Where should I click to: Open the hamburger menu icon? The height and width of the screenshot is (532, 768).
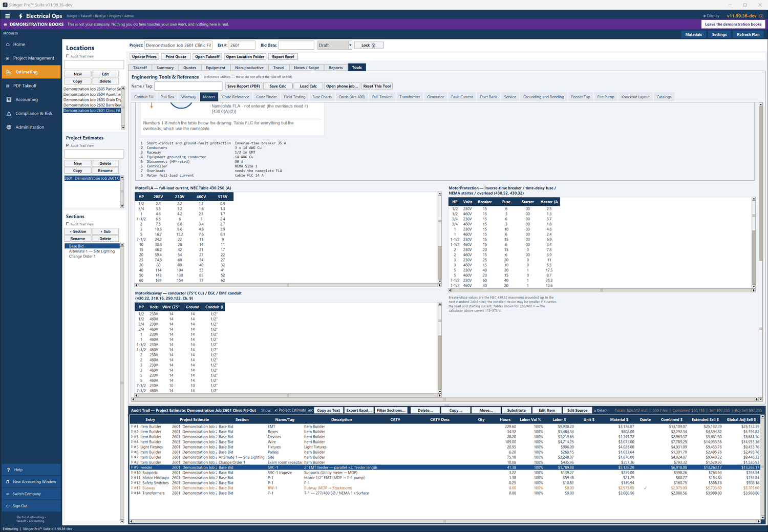pyautogui.click(x=7, y=16)
